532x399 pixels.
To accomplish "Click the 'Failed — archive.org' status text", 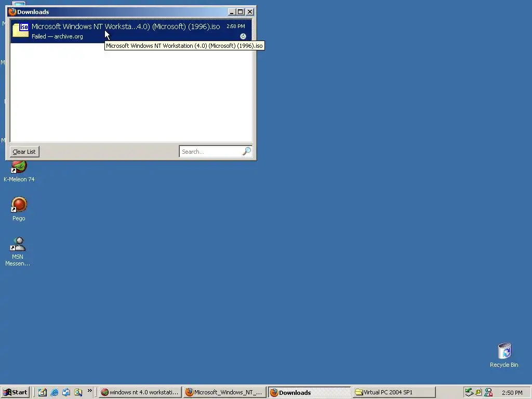I will click(x=57, y=36).
